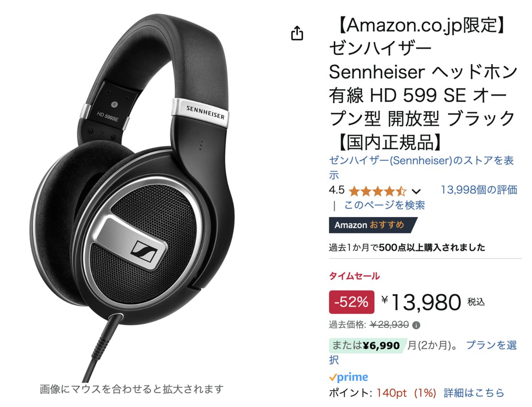Screen dimensions: 532x407
Task: Open the ゼンハイザー(Sennheiser)のストアを表示 link
Action: tap(422, 167)
